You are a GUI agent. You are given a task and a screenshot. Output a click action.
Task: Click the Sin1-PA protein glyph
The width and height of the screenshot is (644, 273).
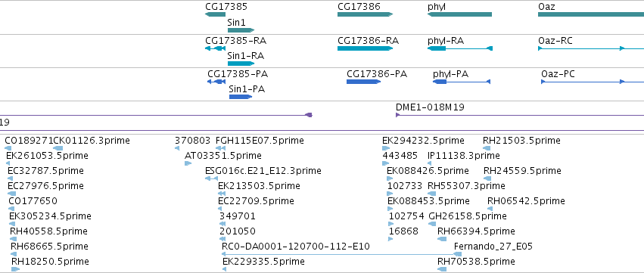(x=241, y=97)
